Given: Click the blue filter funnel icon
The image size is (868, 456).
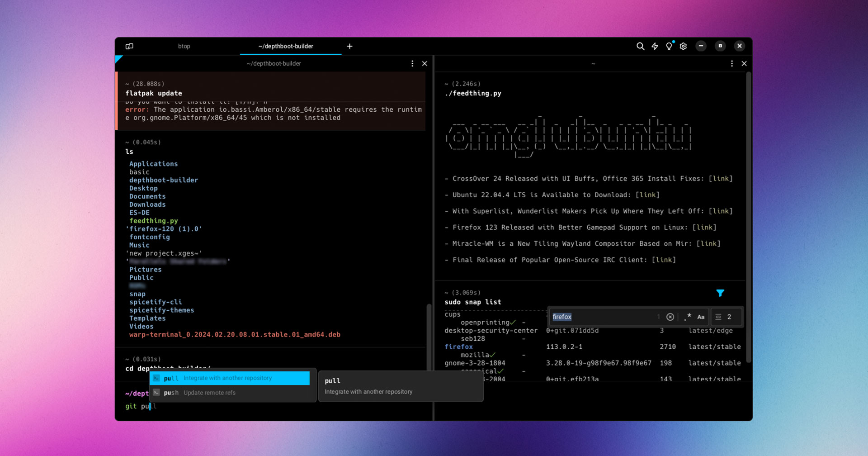Looking at the screenshot, I should point(720,293).
